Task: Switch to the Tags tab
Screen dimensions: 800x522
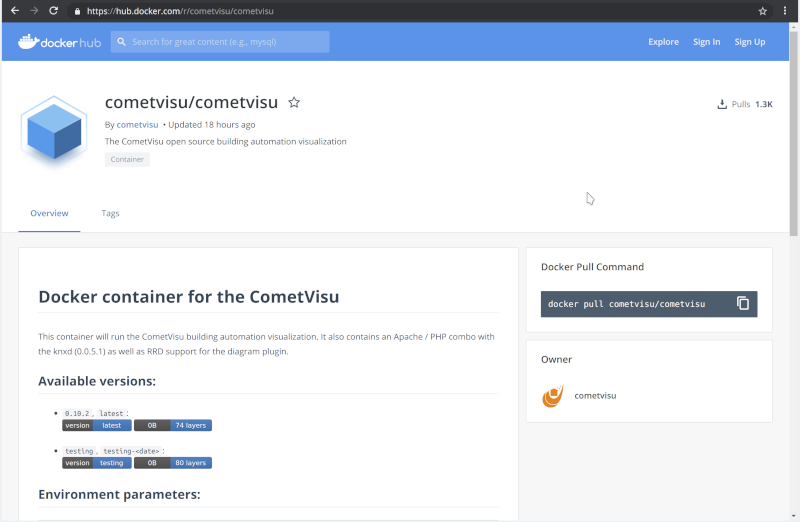Action: tap(110, 213)
